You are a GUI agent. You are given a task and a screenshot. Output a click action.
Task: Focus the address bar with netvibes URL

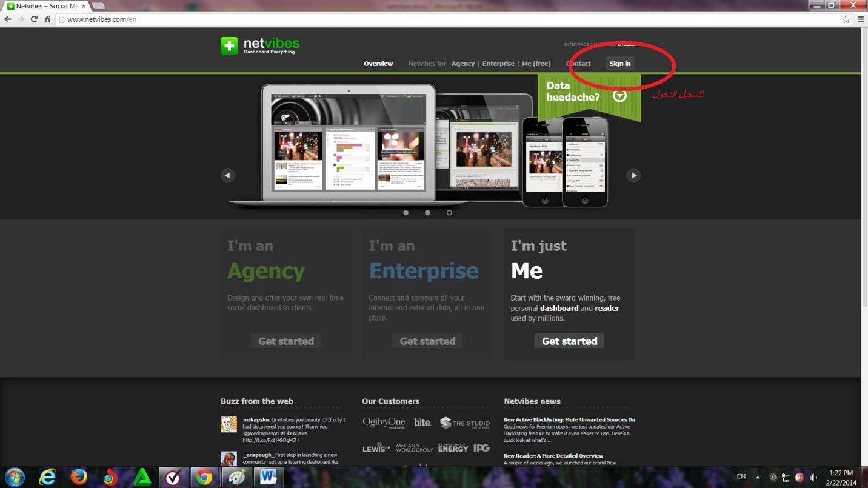coord(449,19)
